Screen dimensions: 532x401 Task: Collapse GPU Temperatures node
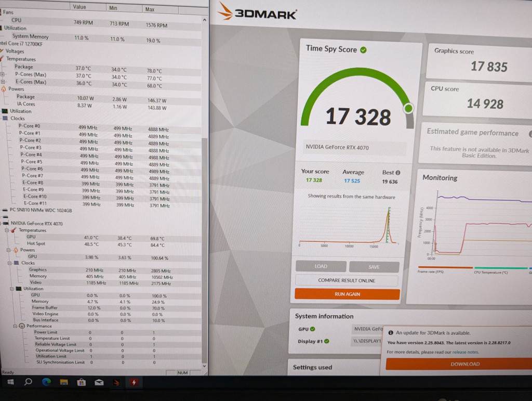[6, 230]
